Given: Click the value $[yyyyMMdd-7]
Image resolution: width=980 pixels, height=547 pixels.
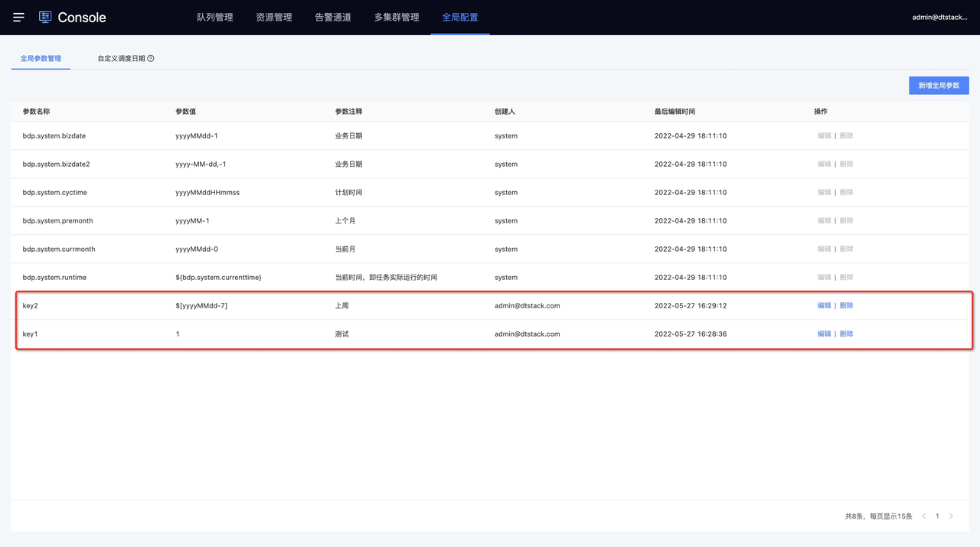Looking at the screenshot, I should (x=201, y=305).
